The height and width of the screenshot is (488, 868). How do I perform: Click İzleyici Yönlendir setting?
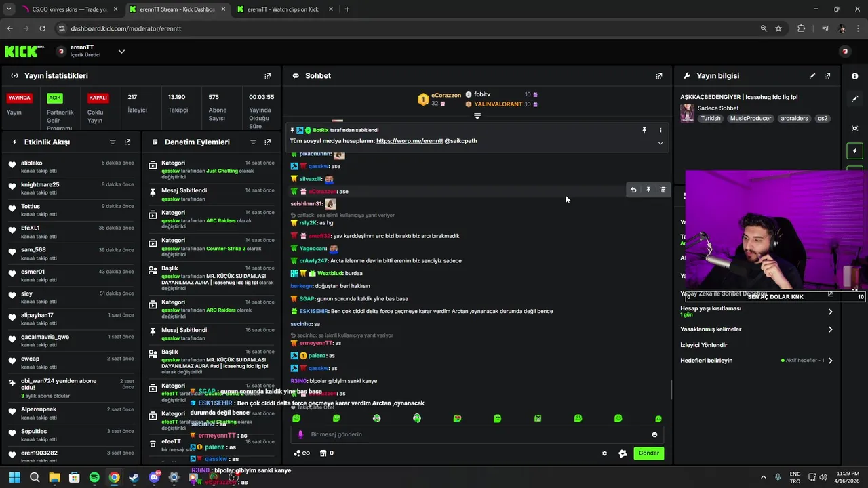(x=703, y=345)
